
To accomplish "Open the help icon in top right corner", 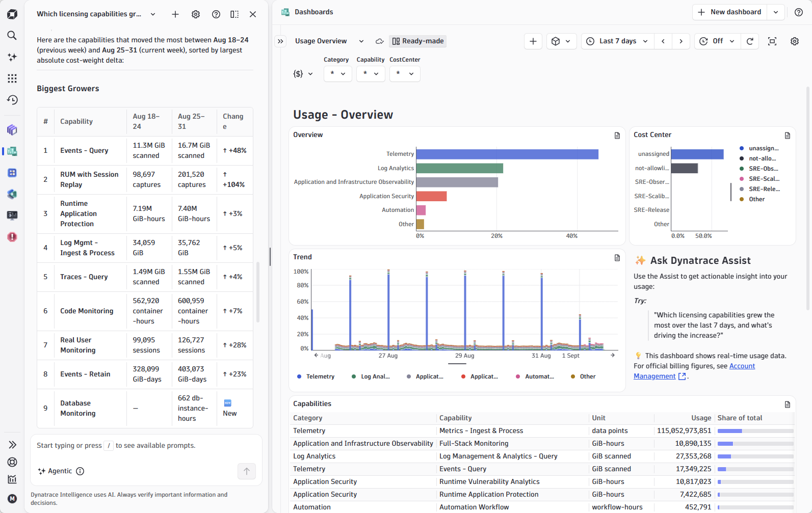I will [x=799, y=12].
